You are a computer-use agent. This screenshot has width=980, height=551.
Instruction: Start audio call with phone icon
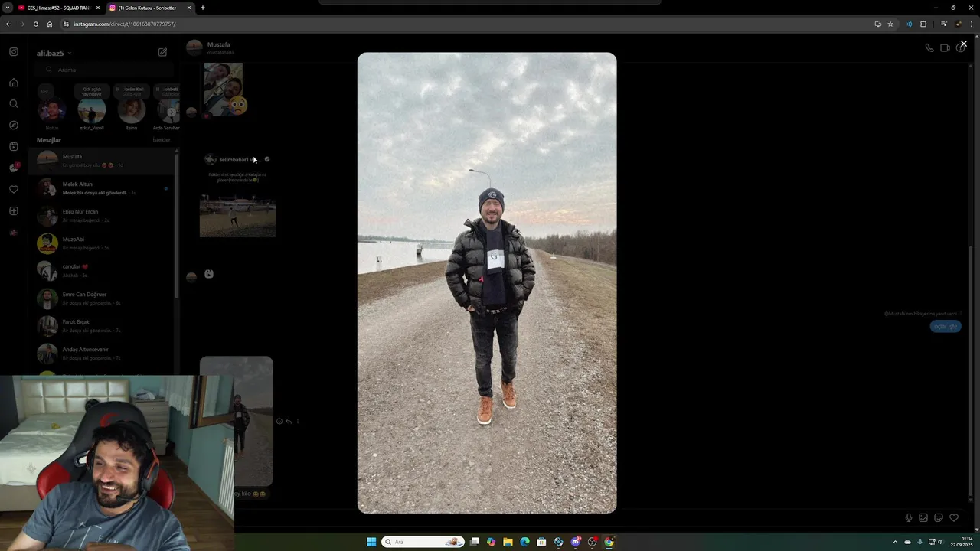click(929, 47)
